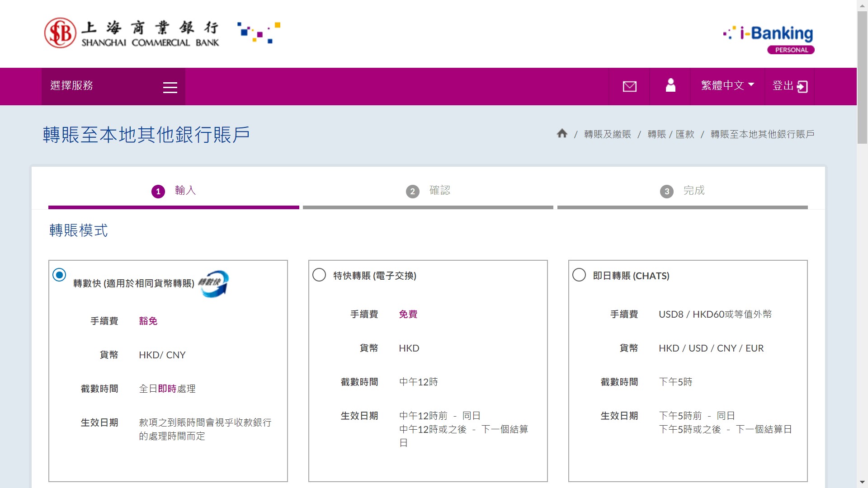Click the Shanghai Commercial Bank logo
This screenshot has height=488, width=868.
pos(132,33)
